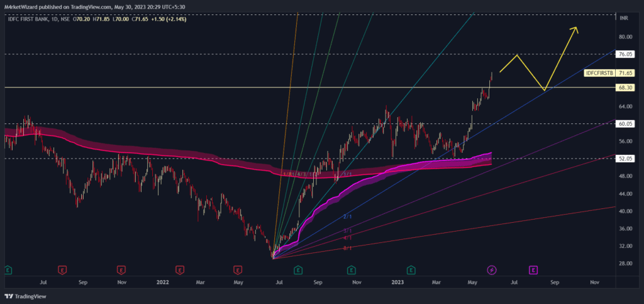Select the red 8/1 Gann fan label
Viewport: 644px width, 304px height.
348,248
